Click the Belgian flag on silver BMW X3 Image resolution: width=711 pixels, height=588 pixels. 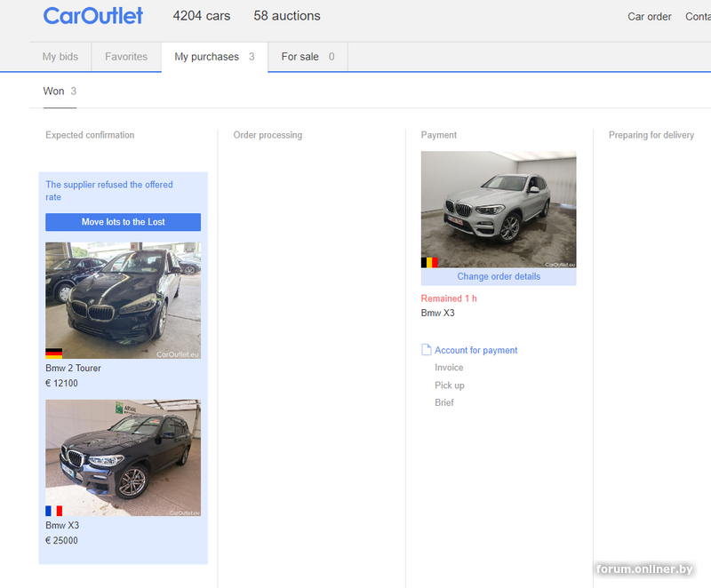click(x=429, y=263)
